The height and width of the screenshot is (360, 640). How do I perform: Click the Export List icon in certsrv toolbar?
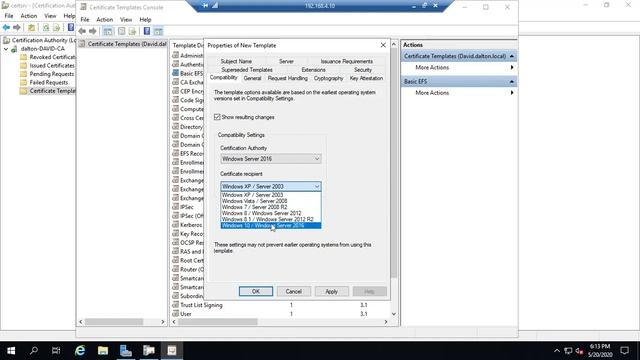(57, 27)
